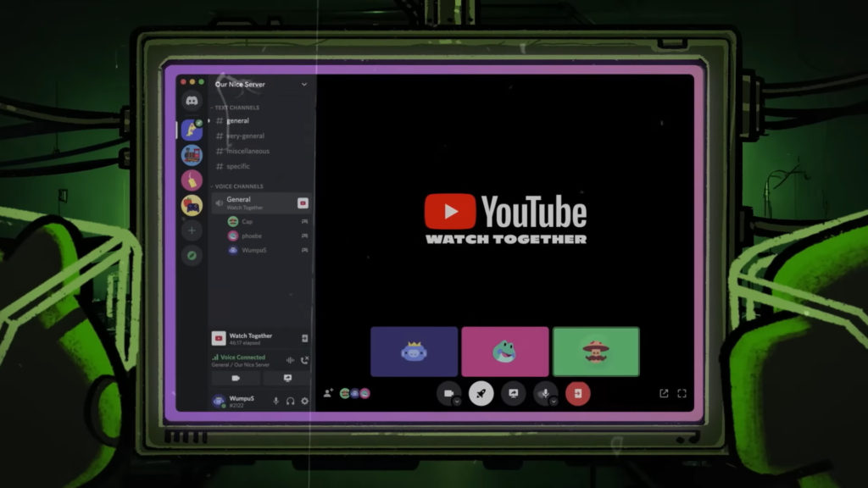The height and width of the screenshot is (488, 868).
Task: Click the Voice Connected status text
Action: pyautogui.click(x=242, y=358)
